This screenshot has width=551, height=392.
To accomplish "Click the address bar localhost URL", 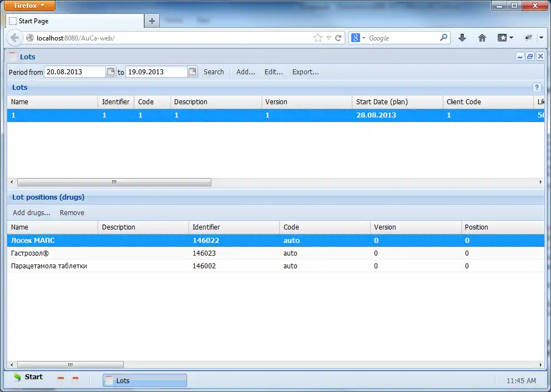I will (x=75, y=38).
